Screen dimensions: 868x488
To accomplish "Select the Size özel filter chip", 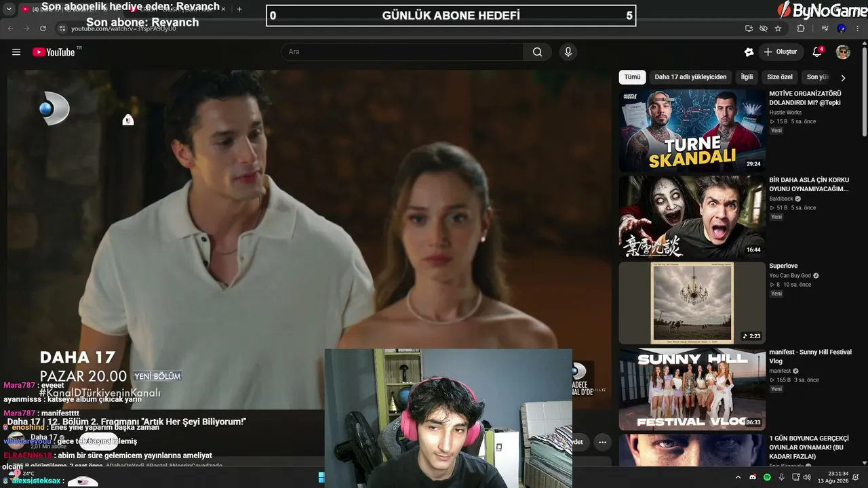I will click(780, 77).
